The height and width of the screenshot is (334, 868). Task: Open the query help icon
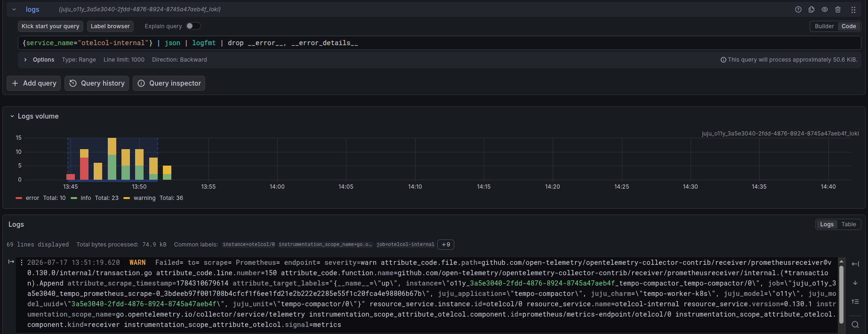click(798, 9)
